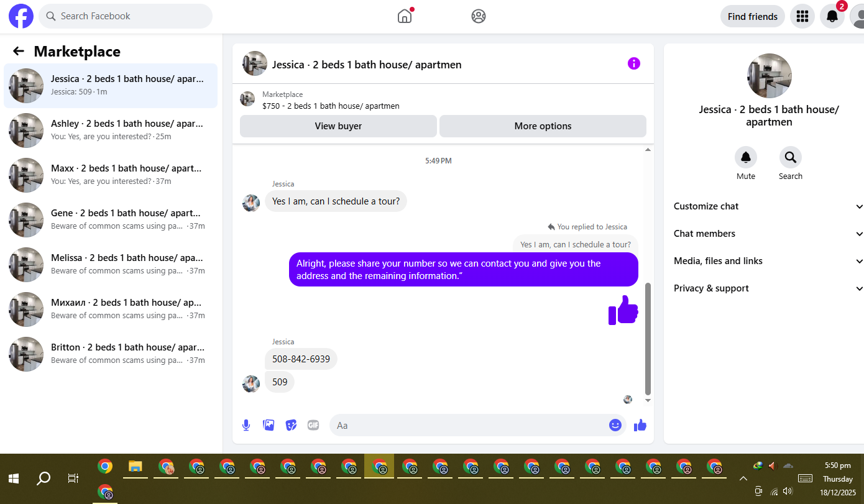
Task: Search in conversation using magnifier icon
Action: tap(791, 157)
